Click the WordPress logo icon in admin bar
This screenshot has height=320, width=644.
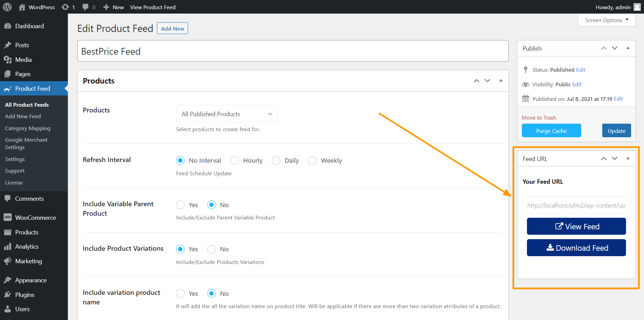(x=7, y=7)
